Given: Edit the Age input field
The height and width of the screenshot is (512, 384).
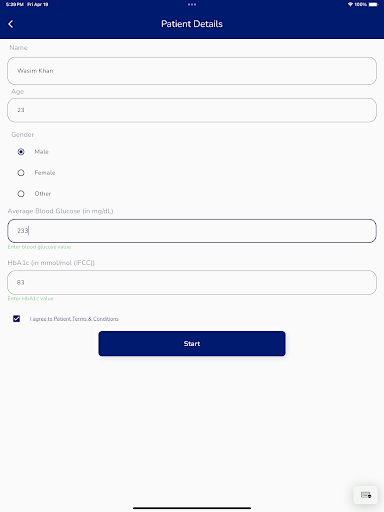Looking at the screenshot, I should pos(192,110).
